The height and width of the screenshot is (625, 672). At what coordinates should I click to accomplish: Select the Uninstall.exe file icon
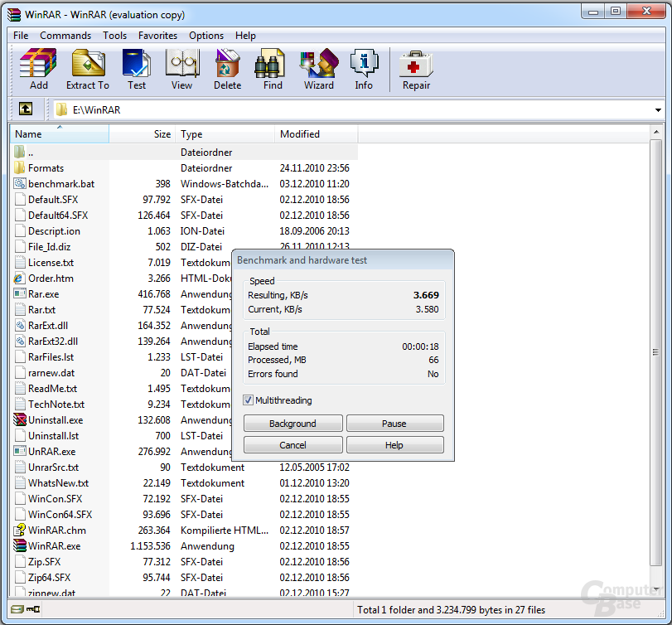point(20,419)
